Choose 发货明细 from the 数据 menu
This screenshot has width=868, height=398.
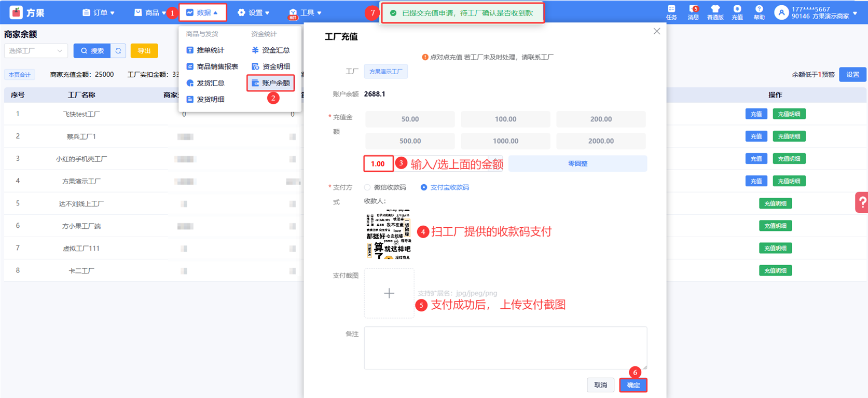click(x=205, y=100)
